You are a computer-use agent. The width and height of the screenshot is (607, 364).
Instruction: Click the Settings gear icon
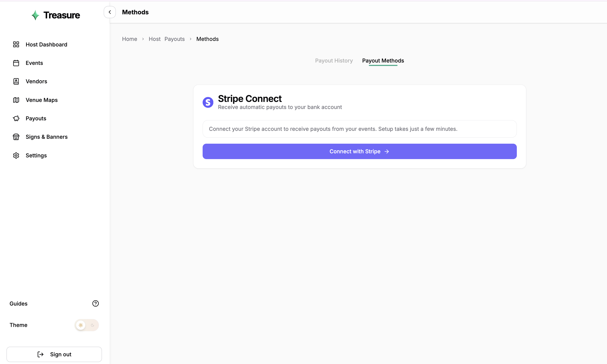(16, 155)
